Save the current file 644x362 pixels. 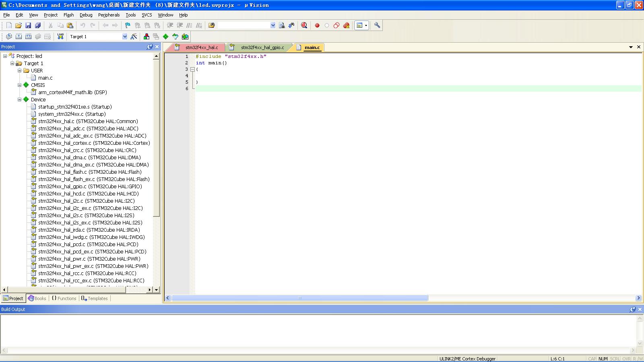(x=28, y=25)
